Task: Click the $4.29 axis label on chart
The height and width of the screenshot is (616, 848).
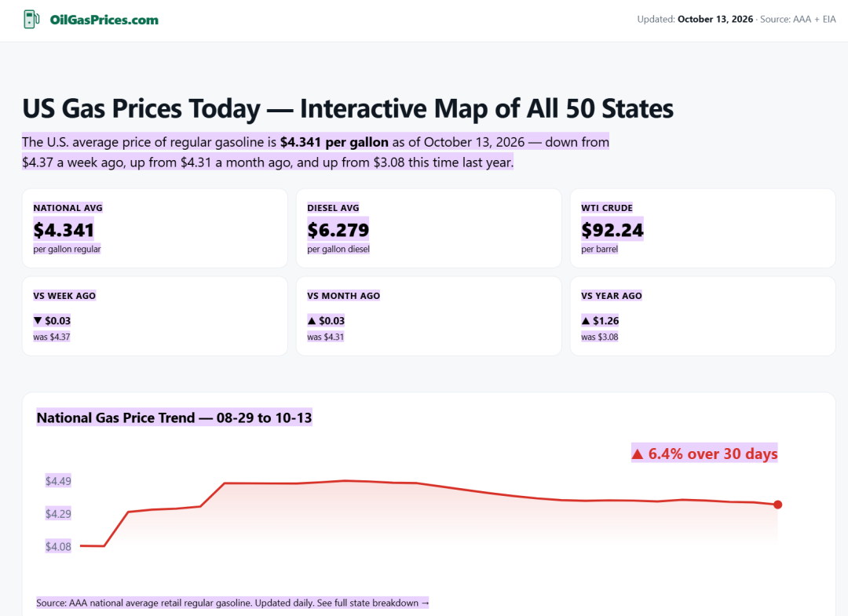Action: coord(58,514)
